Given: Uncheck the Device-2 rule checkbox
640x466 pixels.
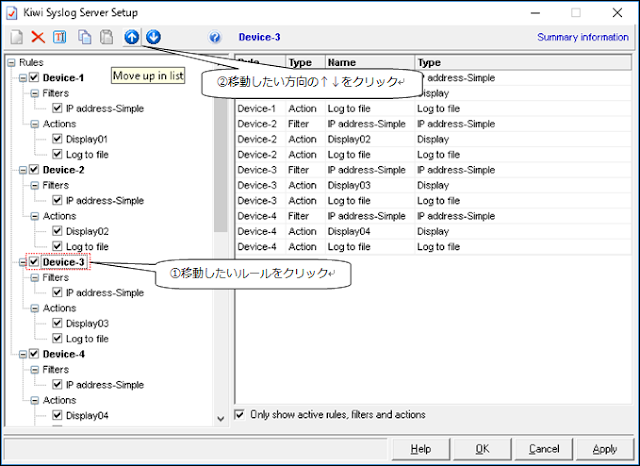Looking at the screenshot, I should coord(34,170).
